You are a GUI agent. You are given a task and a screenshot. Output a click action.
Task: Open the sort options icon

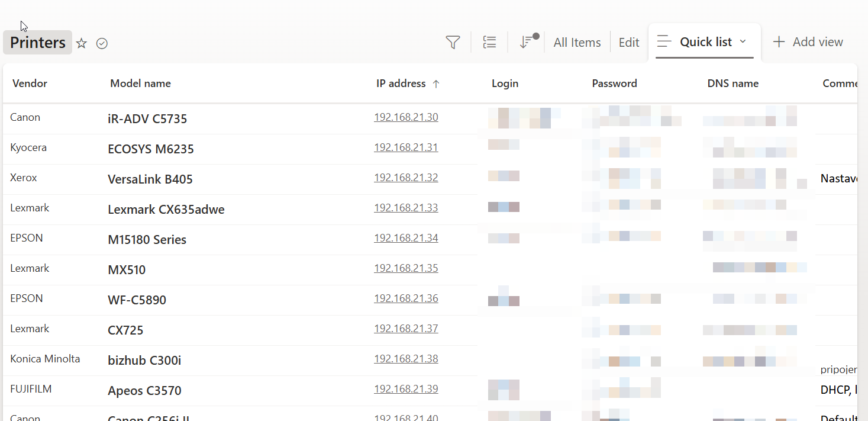pyautogui.click(x=525, y=42)
